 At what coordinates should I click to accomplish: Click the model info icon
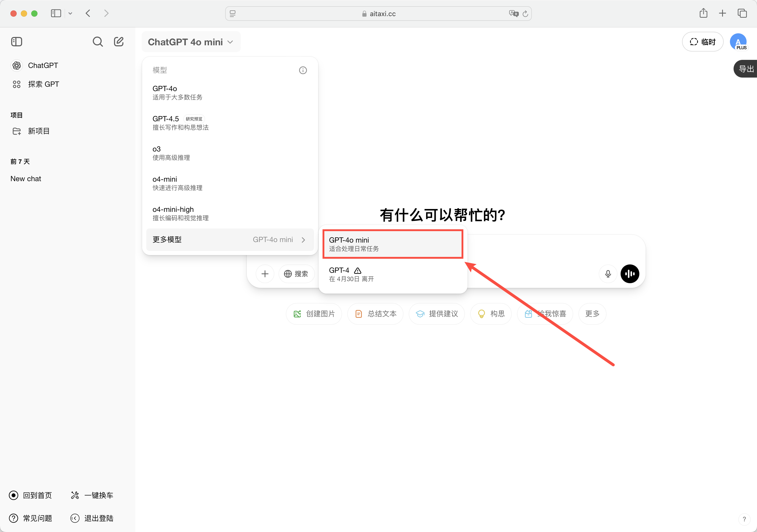(303, 70)
